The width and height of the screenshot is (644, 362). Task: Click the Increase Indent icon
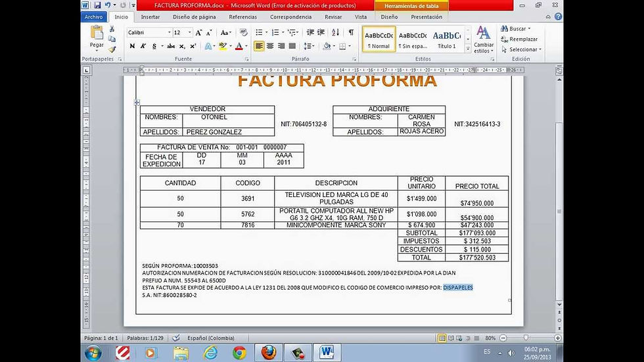point(321,32)
